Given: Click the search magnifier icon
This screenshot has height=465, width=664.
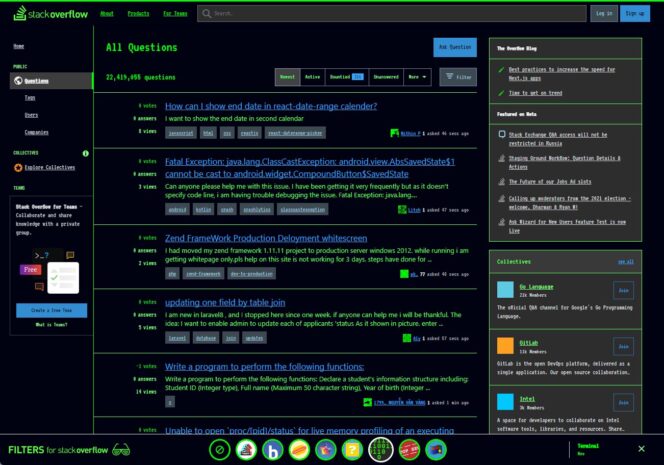Looking at the screenshot, I should point(207,14).
